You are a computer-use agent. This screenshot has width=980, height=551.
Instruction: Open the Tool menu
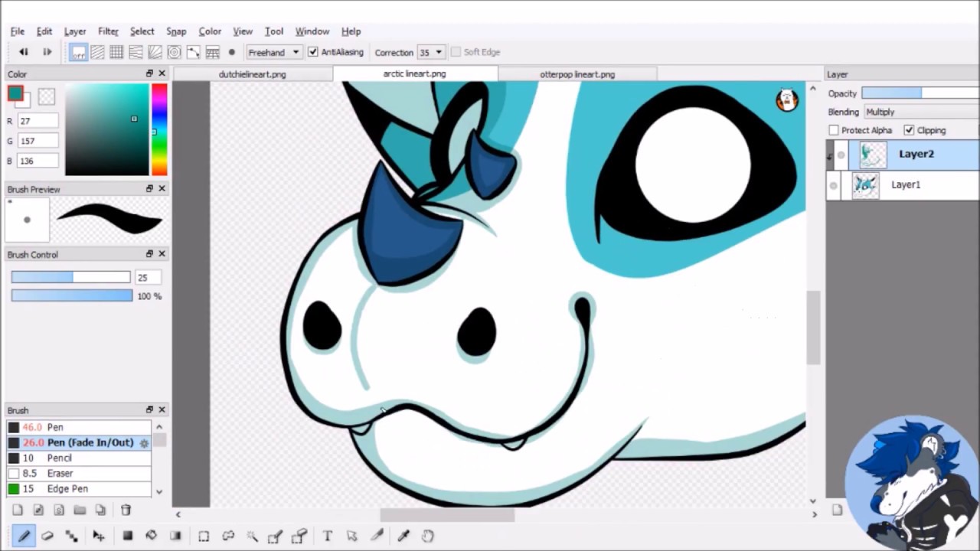[274, 31]
